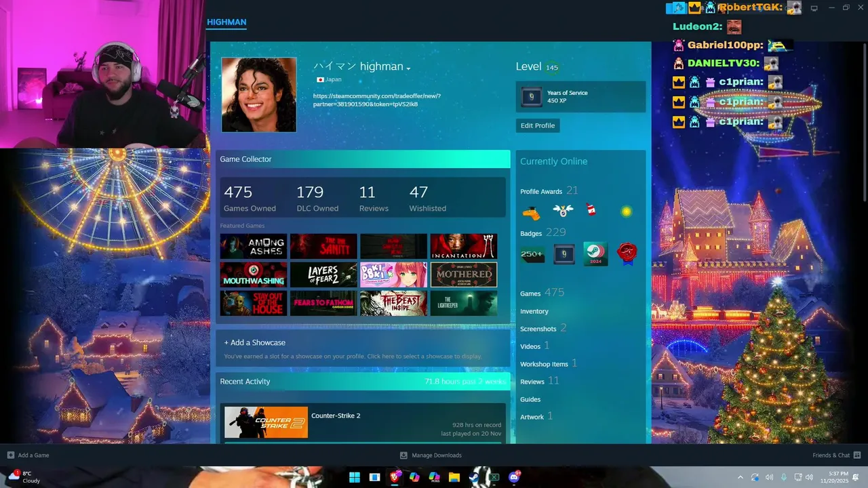
Task: Open The Beast Inside featured game
Action: [393, 303]
